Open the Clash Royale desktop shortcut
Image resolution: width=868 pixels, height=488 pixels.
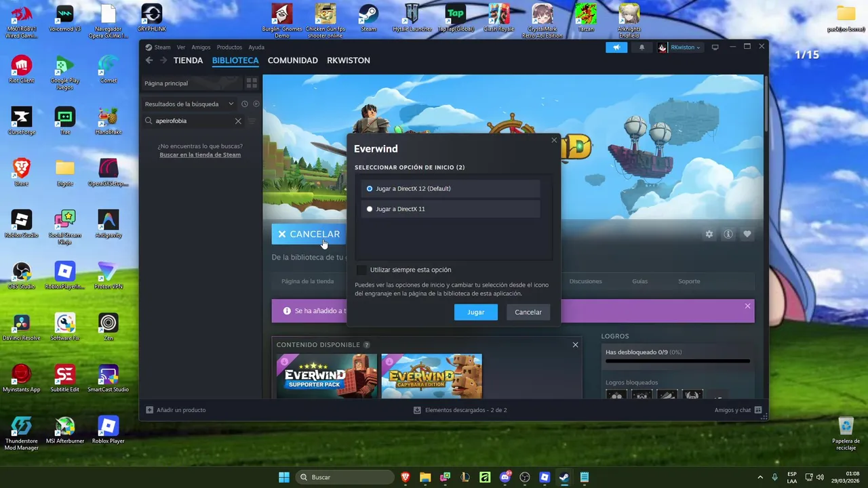tap(499, 19)
